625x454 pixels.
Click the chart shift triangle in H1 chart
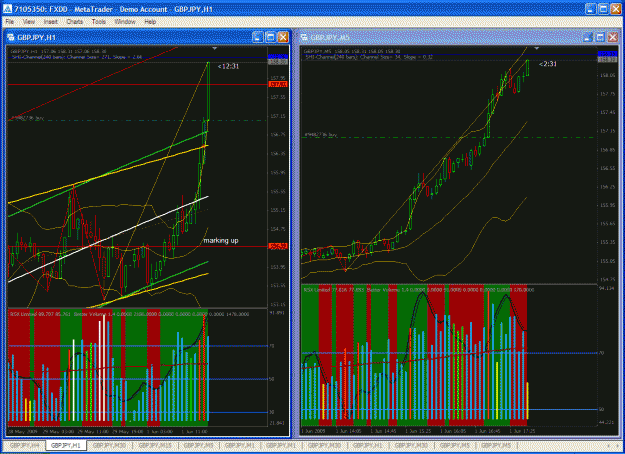click(x=214, y=49)
